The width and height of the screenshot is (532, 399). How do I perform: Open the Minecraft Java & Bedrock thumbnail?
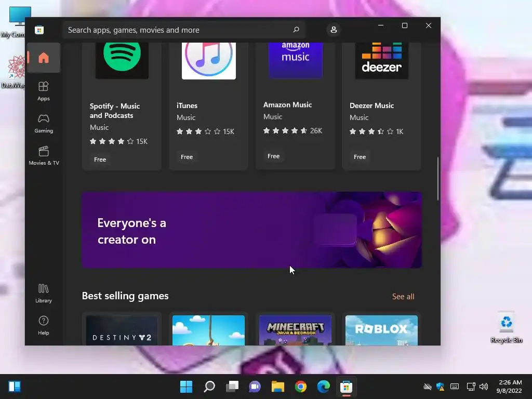point(295,330)
